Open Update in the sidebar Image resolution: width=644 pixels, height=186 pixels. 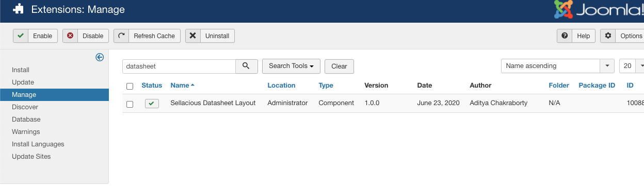coord(23,82)
